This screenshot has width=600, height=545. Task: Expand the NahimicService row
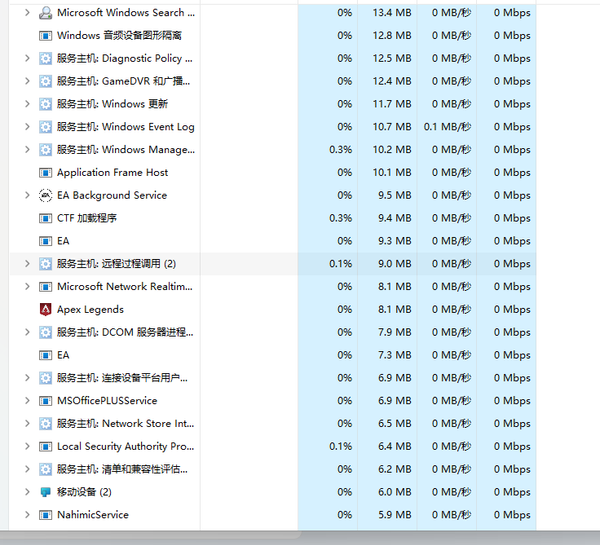[x=27, y=515]
